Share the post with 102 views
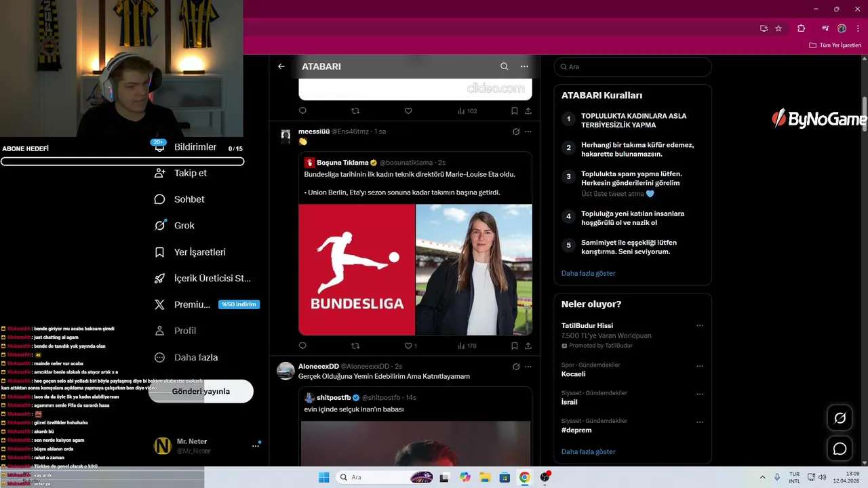The height and width of the screenshot is (488, 868). pyautogui.click(x=528, y=110)
